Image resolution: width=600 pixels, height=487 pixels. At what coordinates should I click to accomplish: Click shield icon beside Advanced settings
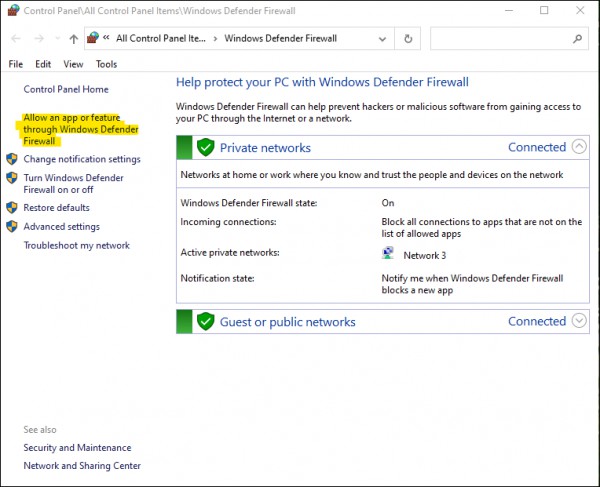[x=12, y=226]
